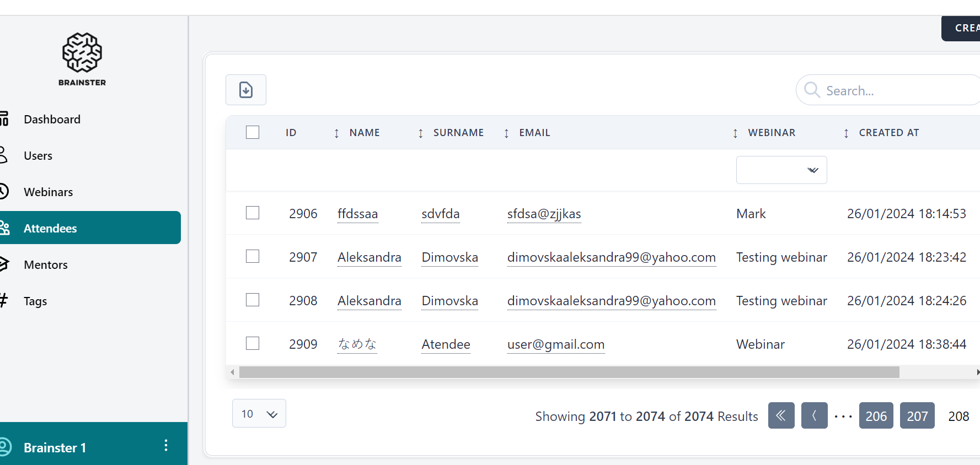This screenshot has width=980, height=465.
Task: Select the checkbox for attendee 2909
Action: click(253, 343)
